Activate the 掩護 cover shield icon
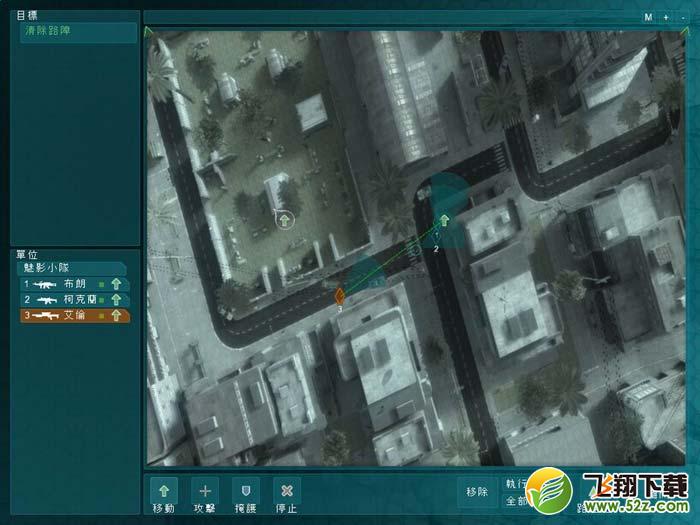The height and width of the screenshot is (525, 700). 246,491
